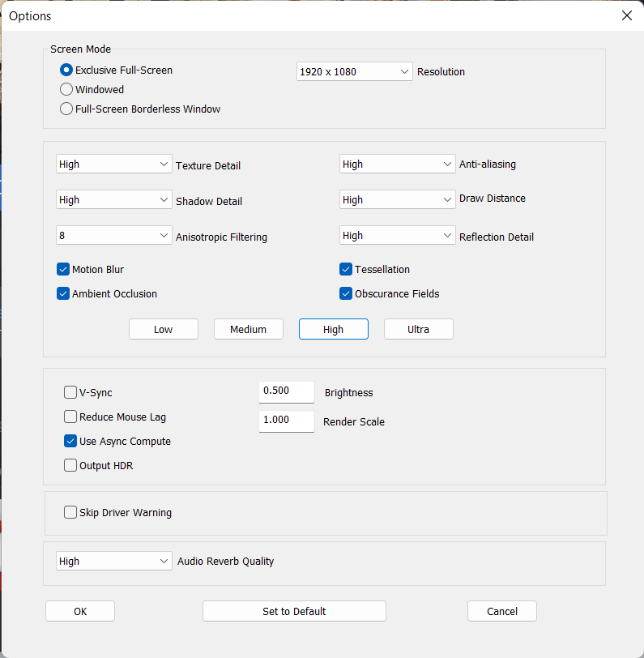Expand the Anti-aliasing dropdown

(397, 164)
